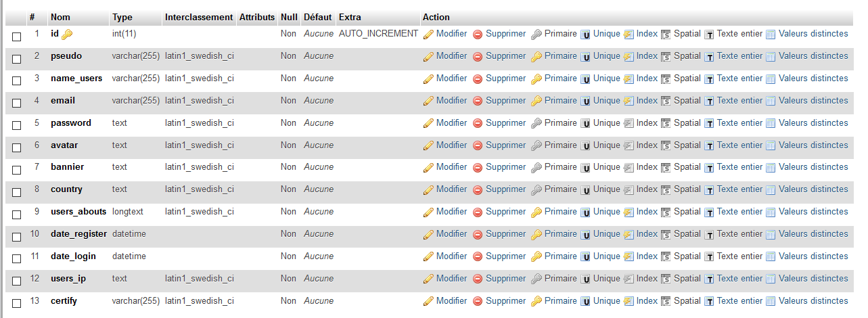Click Modifier for the date_login column
Viewport: 868px width, 318px height.
(x=452, y=256)
